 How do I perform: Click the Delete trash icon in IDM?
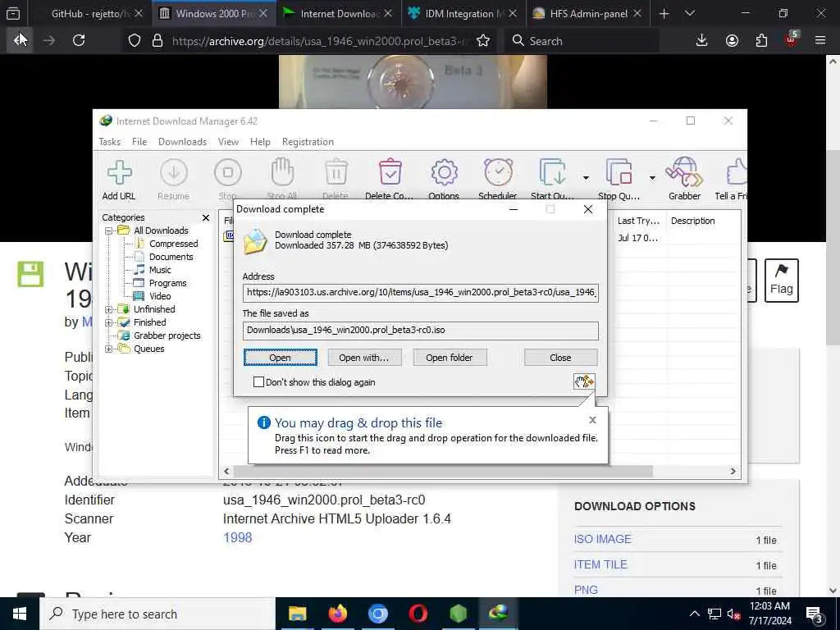tap(336, 180)
